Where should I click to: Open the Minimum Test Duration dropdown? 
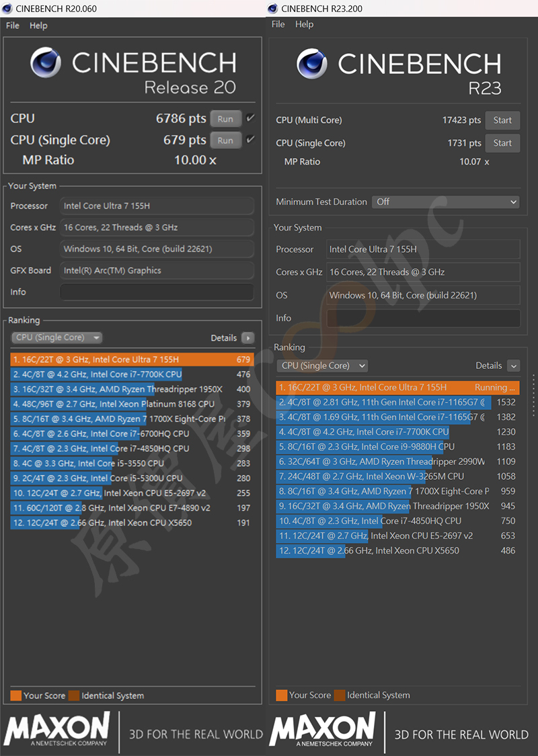445,202
